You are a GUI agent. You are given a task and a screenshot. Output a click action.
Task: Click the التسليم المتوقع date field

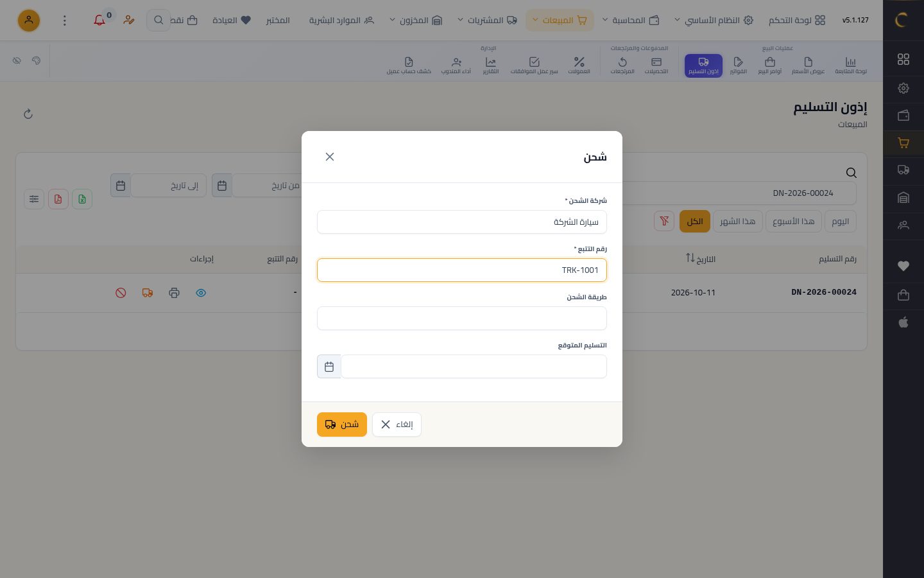click(474, 367)
